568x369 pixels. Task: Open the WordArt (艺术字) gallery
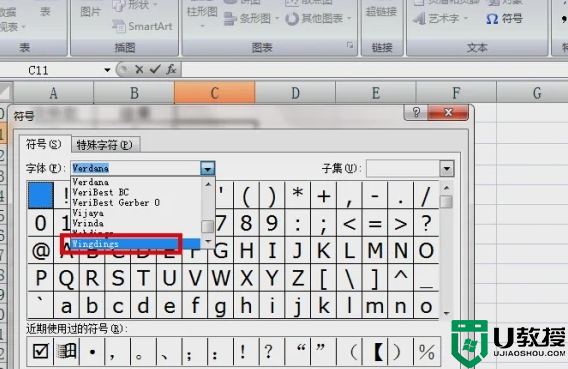440,18
